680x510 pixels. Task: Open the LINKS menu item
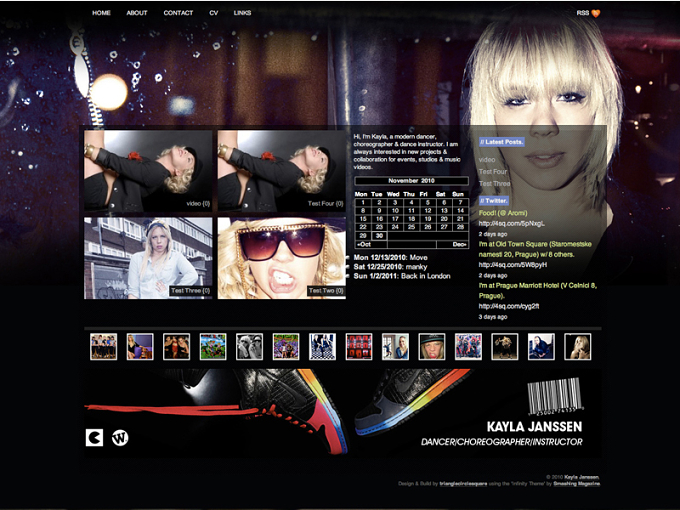(x=242, y=13)
